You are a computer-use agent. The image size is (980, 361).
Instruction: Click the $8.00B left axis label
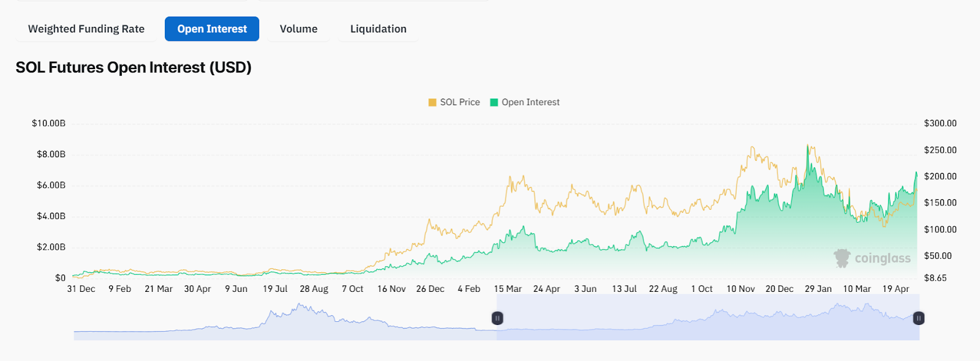51,154
